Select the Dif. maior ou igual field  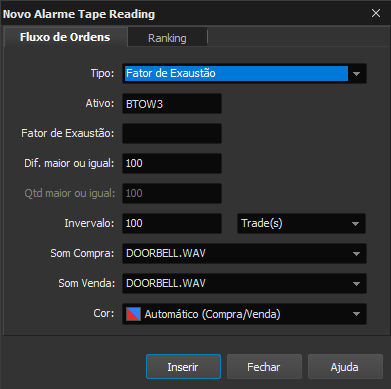click(172, 163)
